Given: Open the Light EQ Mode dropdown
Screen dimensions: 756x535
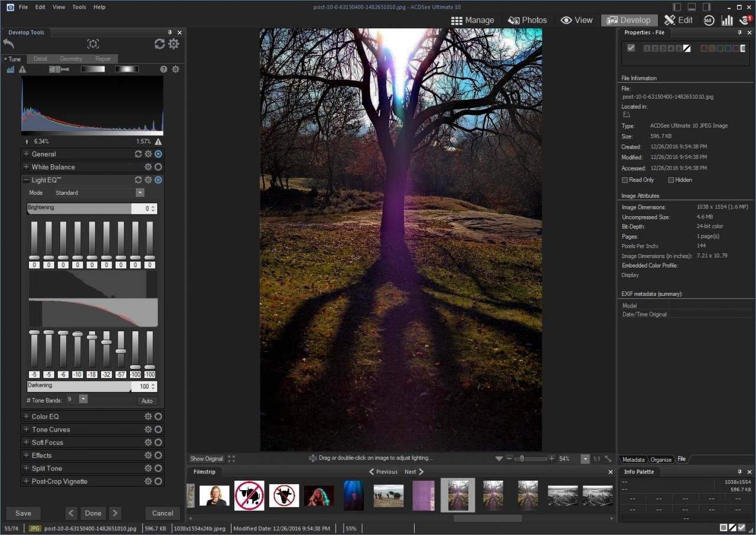Looking at the screenshot, I should click(x=140, y=193).
